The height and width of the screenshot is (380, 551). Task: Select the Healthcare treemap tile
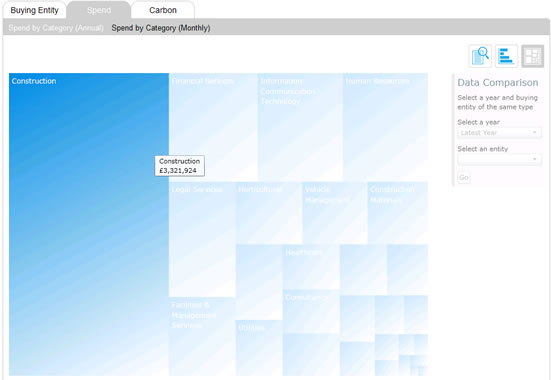click(x=311, y=267)
